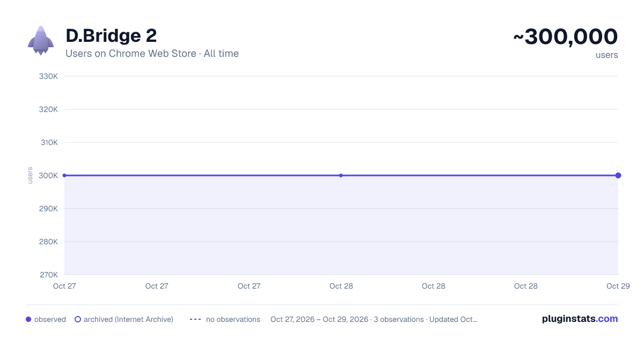Screen dimensions: 644x338
Task: Click the 320K y-axis label
Action: [x=48, y=109]
